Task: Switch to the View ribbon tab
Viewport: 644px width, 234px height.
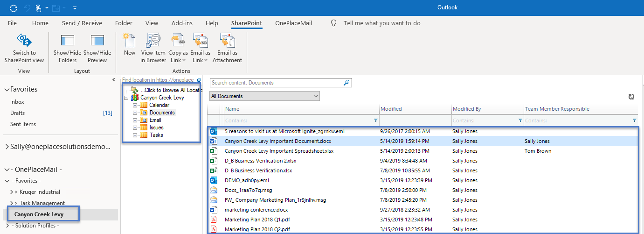Action: coord(152,23)
